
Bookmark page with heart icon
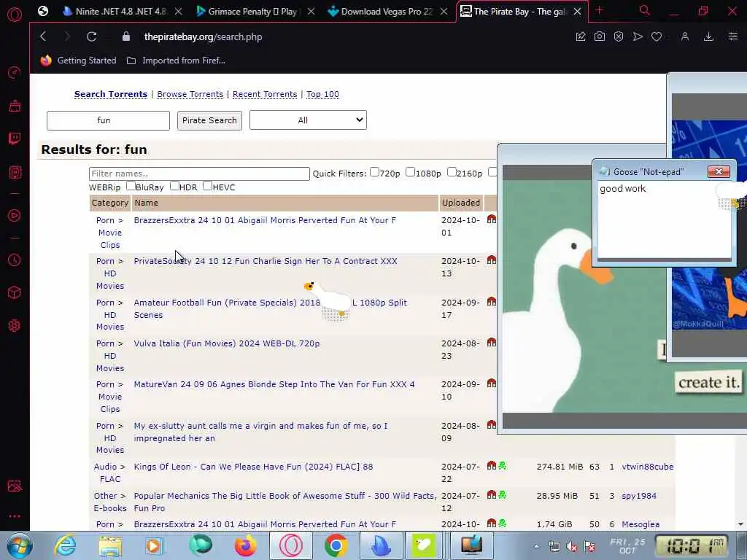pos(657,36)
